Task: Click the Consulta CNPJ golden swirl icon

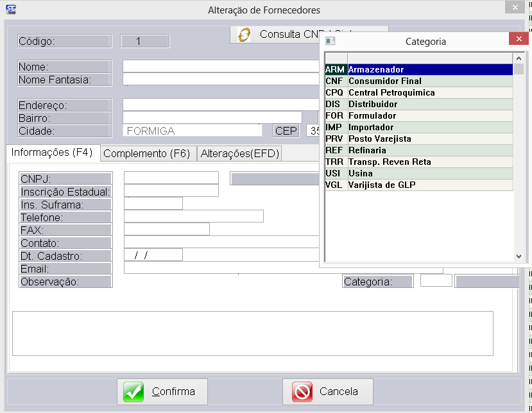Action: click(245, 35)
